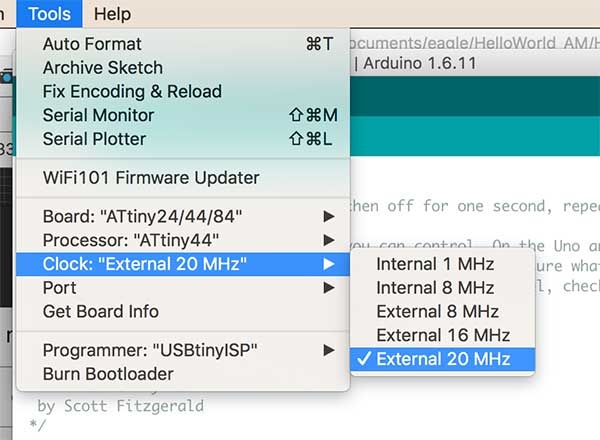This screenshot has height=440, width=600.
Task: Open the Serial Plotter
Action: (94, 139)
